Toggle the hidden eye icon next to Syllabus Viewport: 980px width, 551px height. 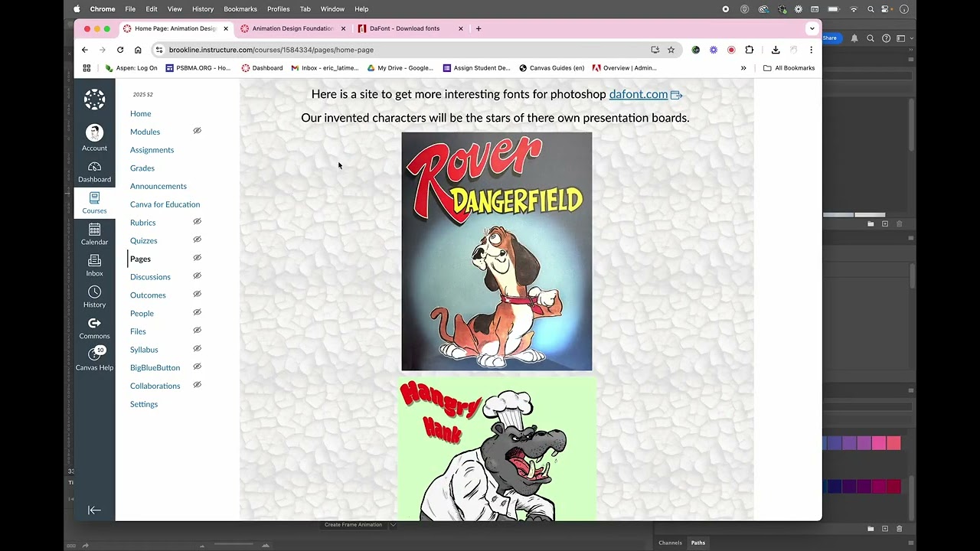point(197,349)
